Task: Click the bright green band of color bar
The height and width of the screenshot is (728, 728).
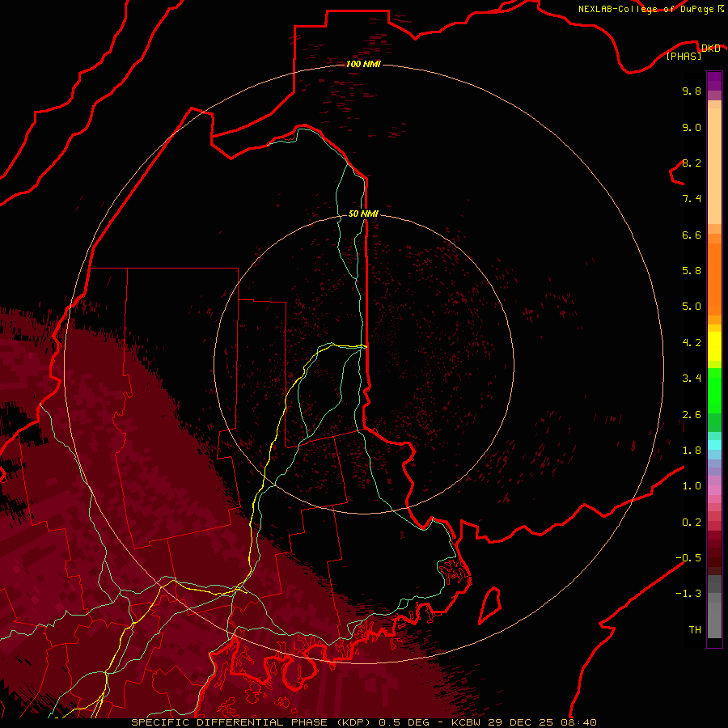Action: pyautogui.click(x=714, y=391)
